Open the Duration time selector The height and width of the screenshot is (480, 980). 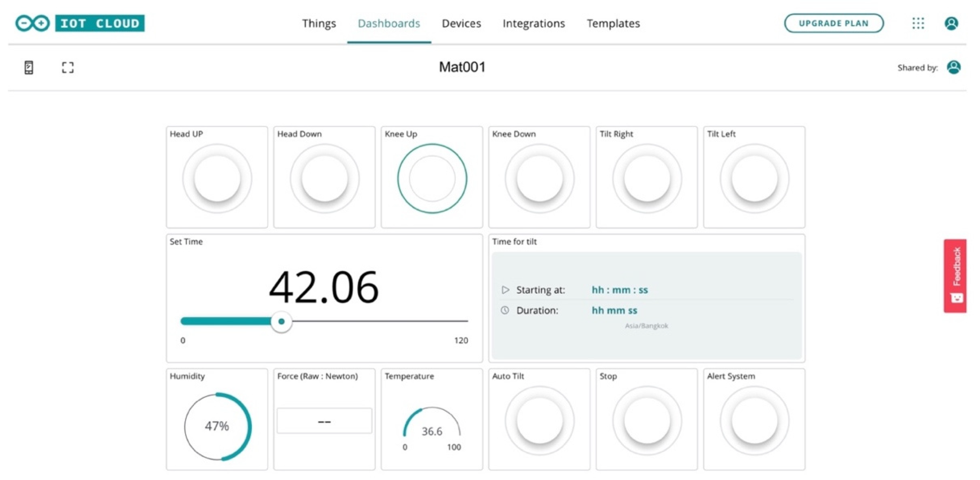[614, 310]
